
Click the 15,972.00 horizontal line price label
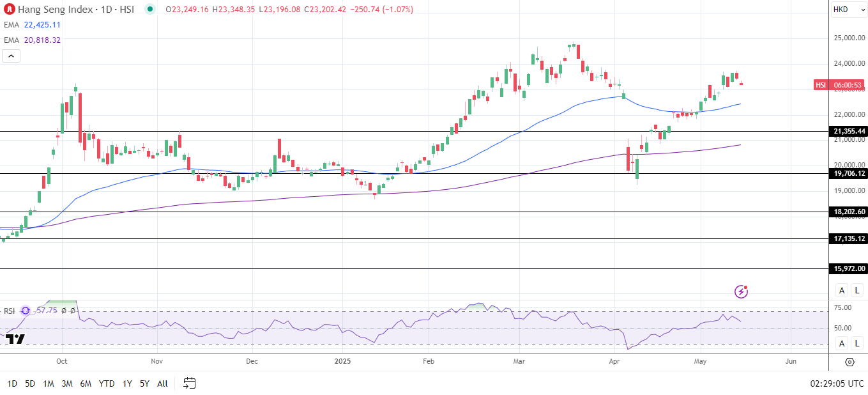(x=849, y=268)
